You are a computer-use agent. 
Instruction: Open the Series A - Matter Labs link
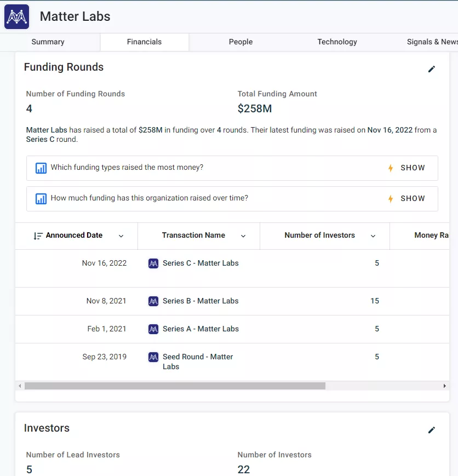(x=201, y=329)
